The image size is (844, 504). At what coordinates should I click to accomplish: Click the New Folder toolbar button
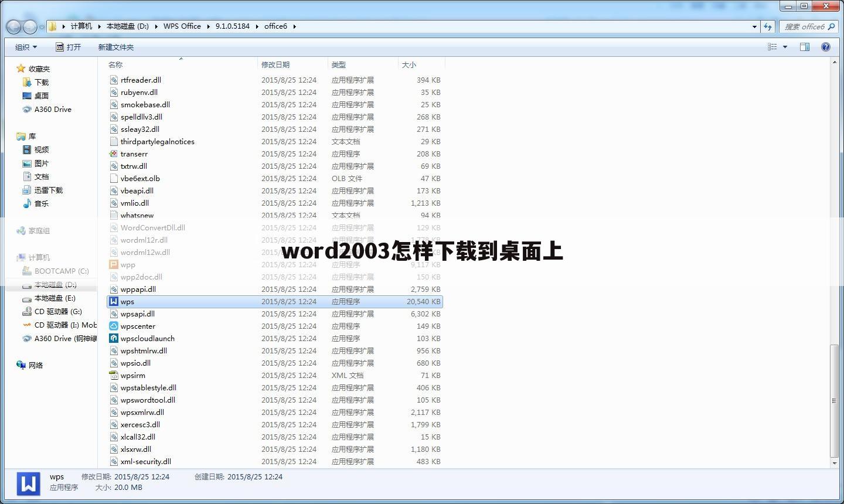point(115,47)
